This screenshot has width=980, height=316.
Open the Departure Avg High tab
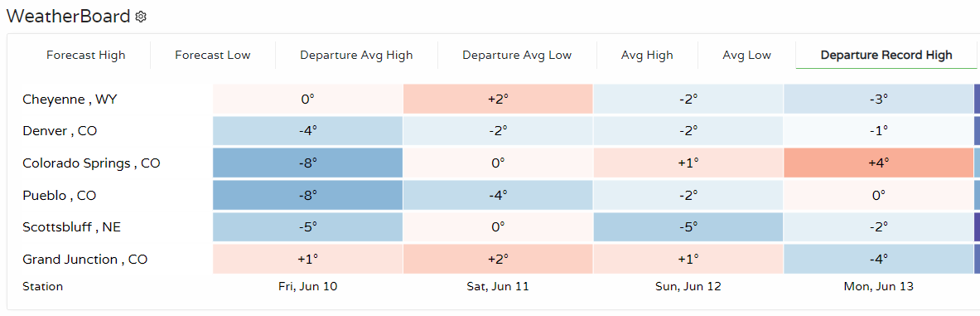(x=356, y=55)
